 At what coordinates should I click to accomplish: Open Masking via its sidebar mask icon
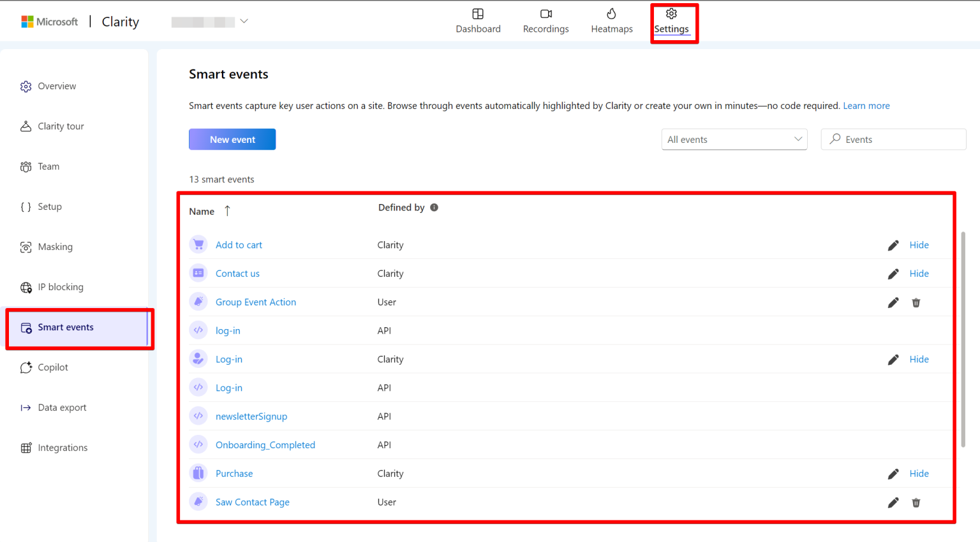(x=26, y=247)
